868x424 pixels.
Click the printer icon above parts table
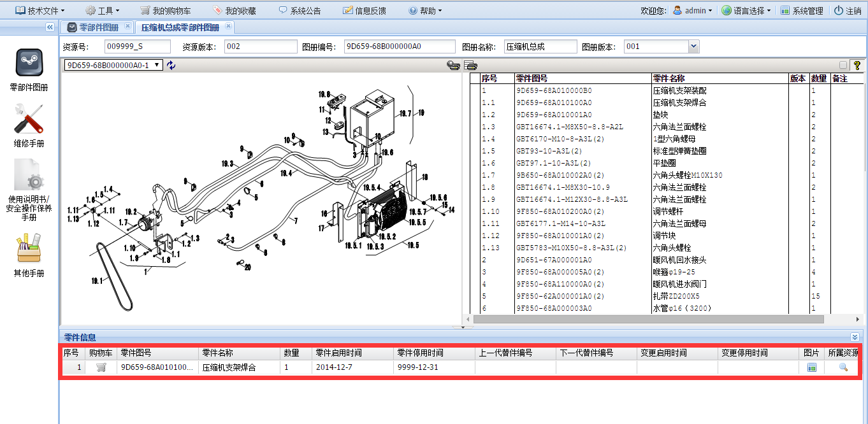point(470,65)
